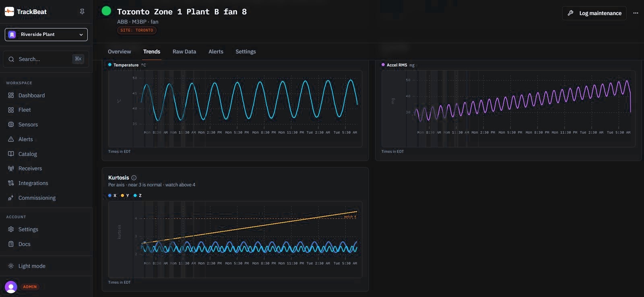Toggle the Z axis kurtosis series
This screenshot has height=297, width=644.
pyautogui.click(x=138, y=196)
